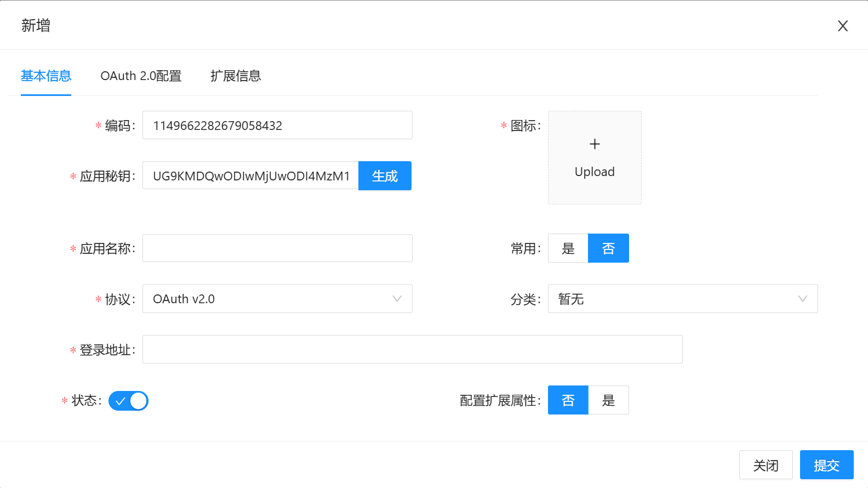This screenshot has height=488, width=868.
Task: Click the 应用秘钥 text field
Action: [250, 175]
